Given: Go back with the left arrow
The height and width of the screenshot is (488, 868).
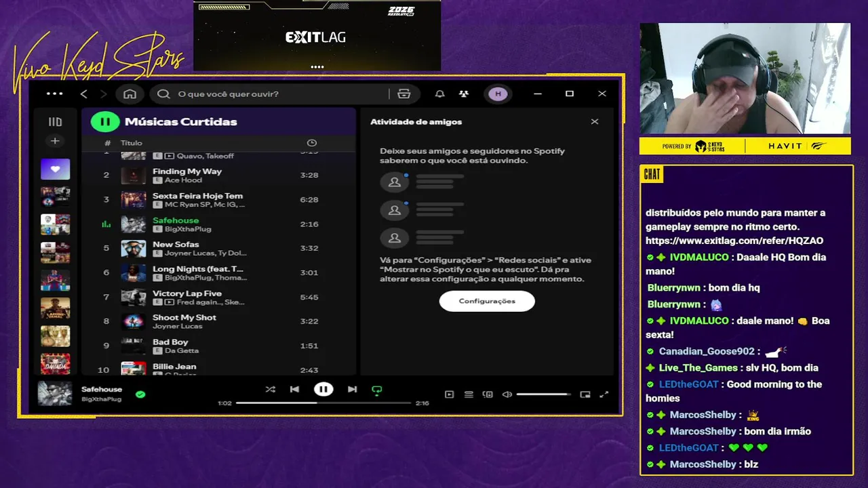Looking at the screenshot, I should [83, 94].
